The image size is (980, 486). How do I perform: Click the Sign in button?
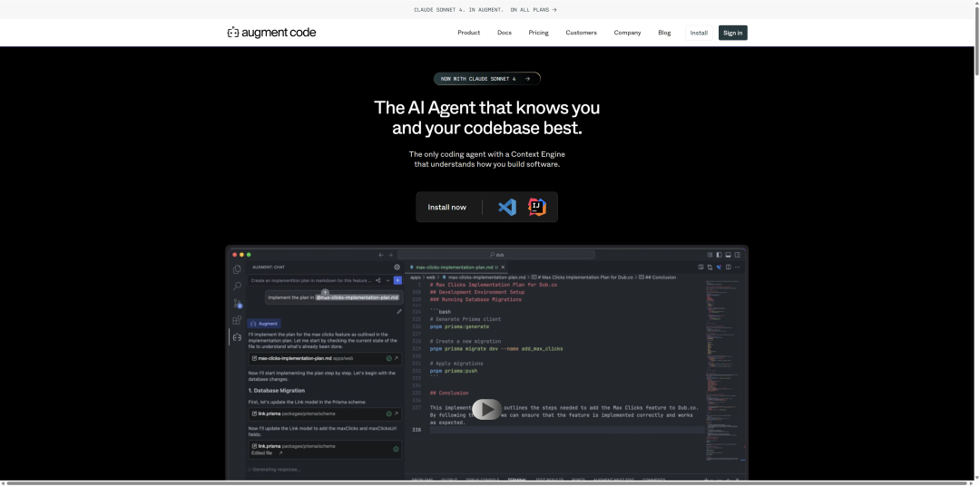[733, 34]
